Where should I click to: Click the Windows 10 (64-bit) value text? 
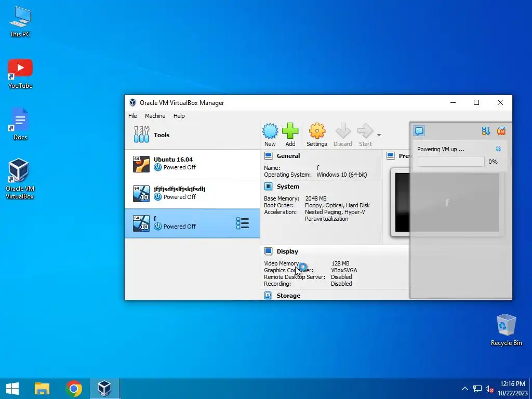click(342, 175)
